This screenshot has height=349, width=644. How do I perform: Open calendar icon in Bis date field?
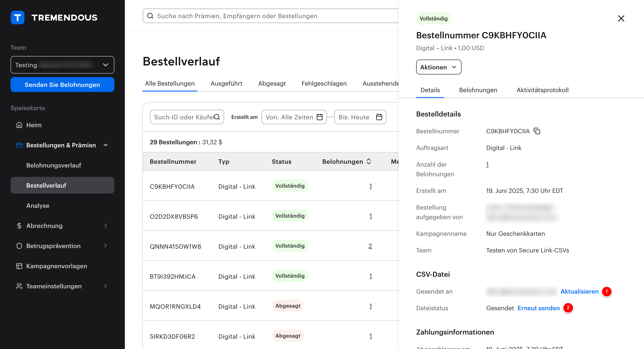click(379, 117)
